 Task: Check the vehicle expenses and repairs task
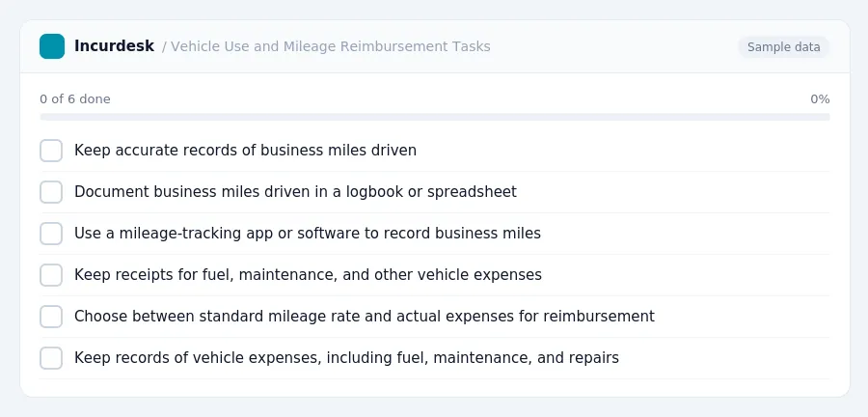(51, 358)
